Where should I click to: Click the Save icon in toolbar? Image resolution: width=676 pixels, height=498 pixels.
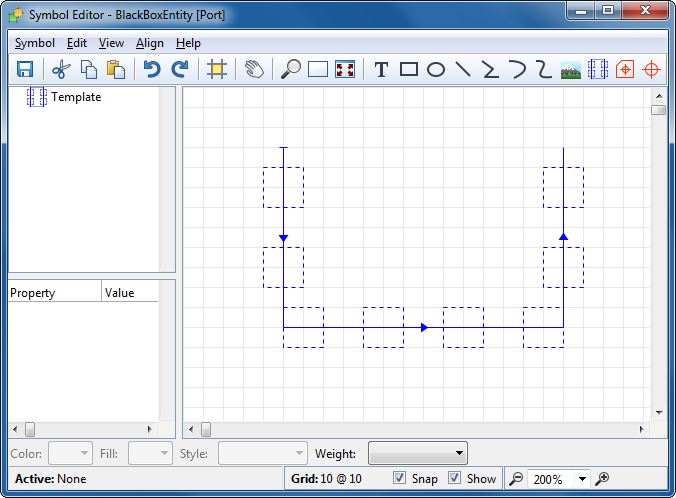pos(25,69)
